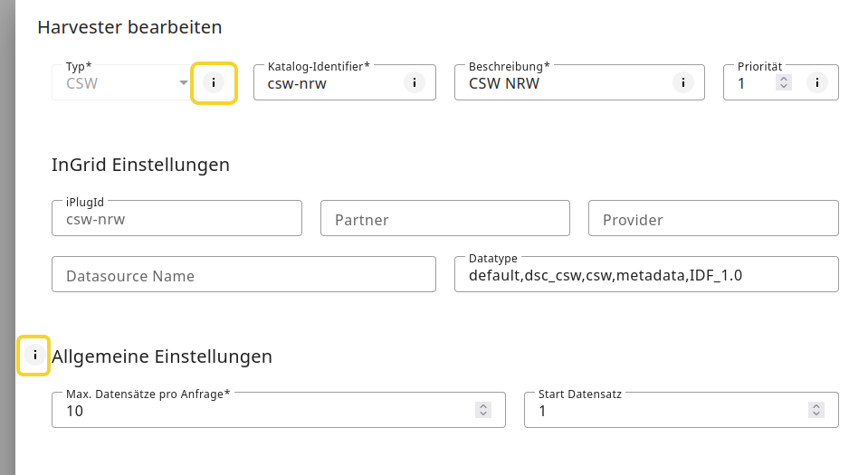Click info icon next to Typ dropdown
Image resolution: width=868 pixels, height=475 pixels.
coord(214,83)
